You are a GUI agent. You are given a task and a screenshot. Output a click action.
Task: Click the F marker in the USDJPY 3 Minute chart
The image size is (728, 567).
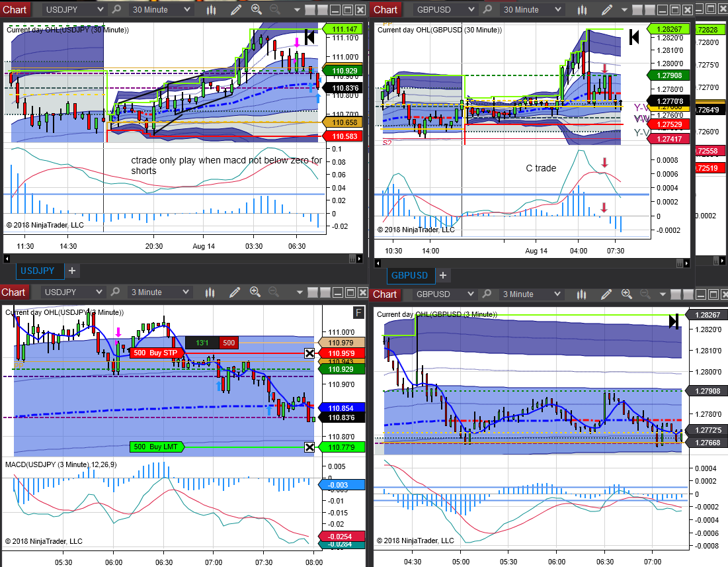pos(358,312)
